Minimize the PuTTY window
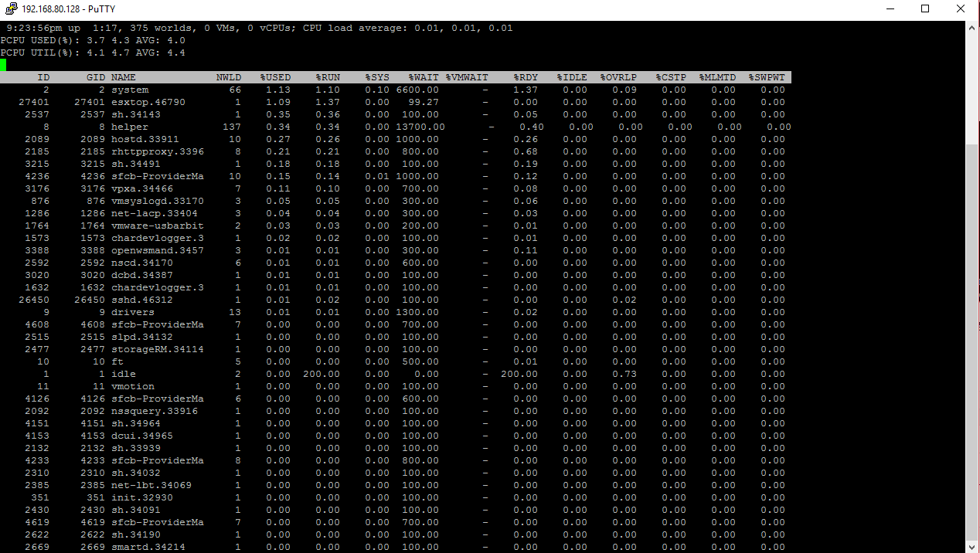 pos(890,8)
